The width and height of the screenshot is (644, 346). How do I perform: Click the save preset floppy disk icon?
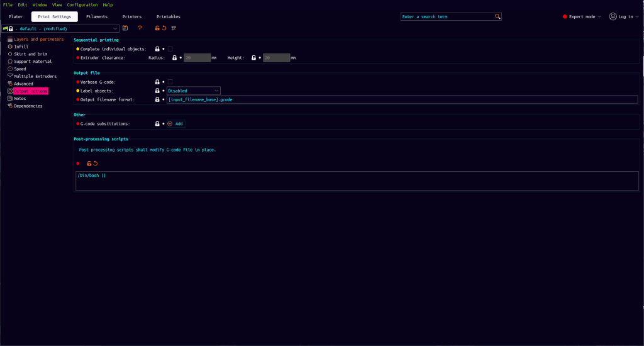(x=125, y=28)
